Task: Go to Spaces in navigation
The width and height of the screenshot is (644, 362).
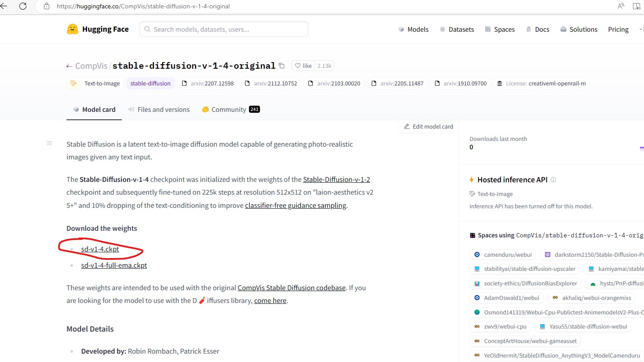Action: (x=500, y=29)
